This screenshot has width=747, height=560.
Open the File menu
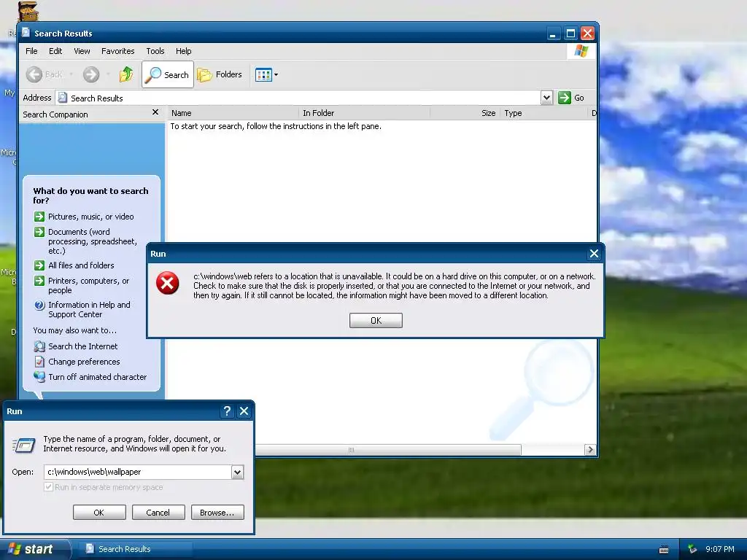point(31,51)
